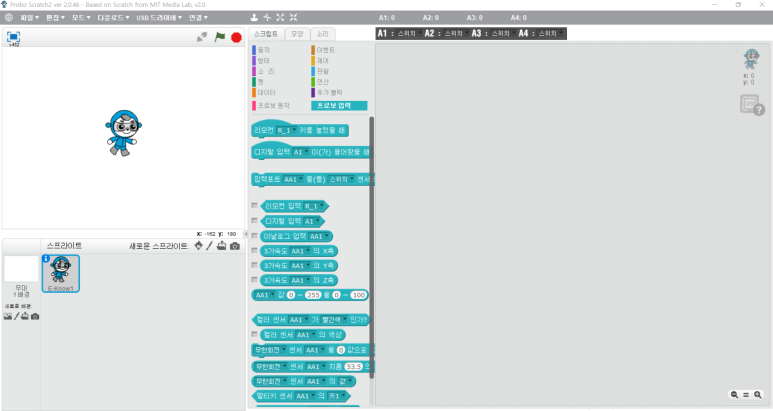Enable 3가속도 Z축 reporter checkbox

point(254,280)
